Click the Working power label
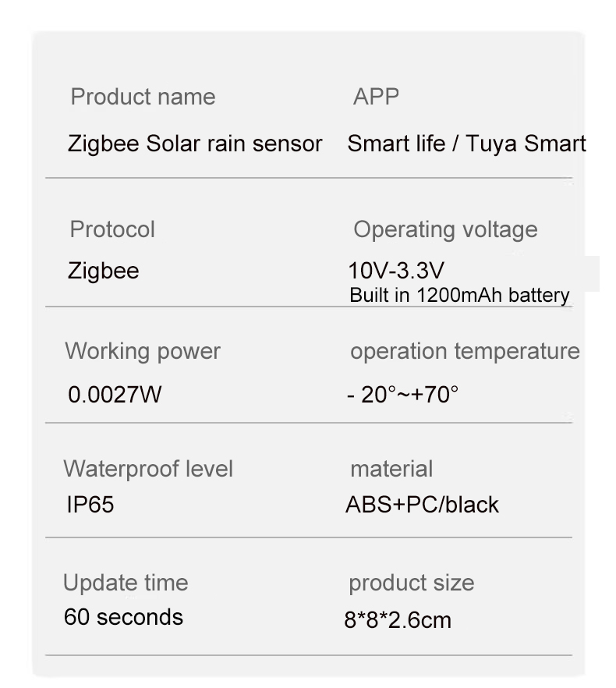616x688 pixels. [x=143, y=352]
